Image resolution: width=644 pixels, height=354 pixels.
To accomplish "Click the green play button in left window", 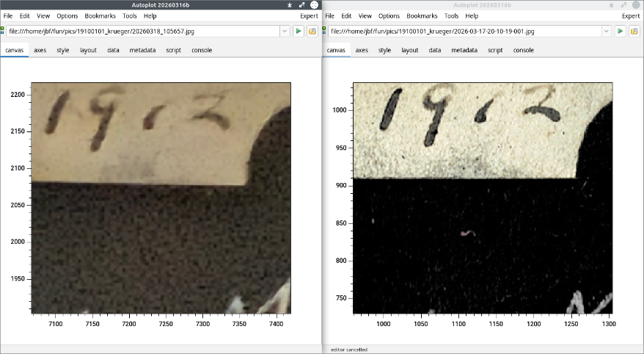I will click(299, 32).
